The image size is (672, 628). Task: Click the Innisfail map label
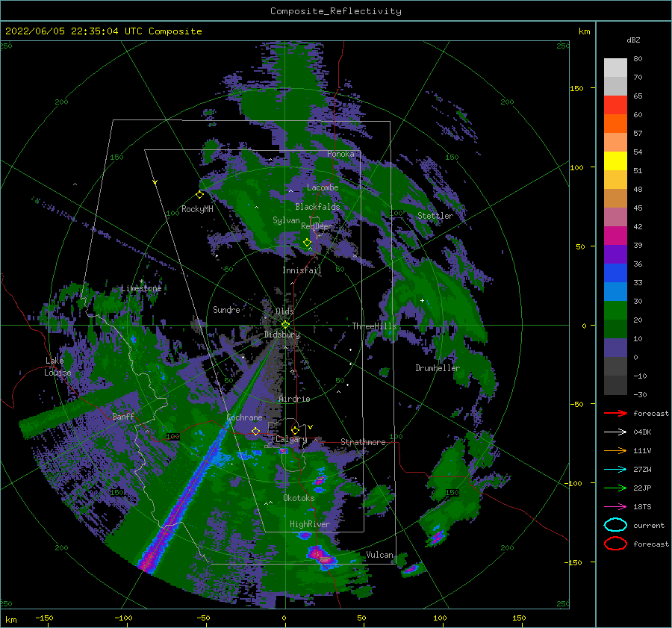(x=302, y=270)
